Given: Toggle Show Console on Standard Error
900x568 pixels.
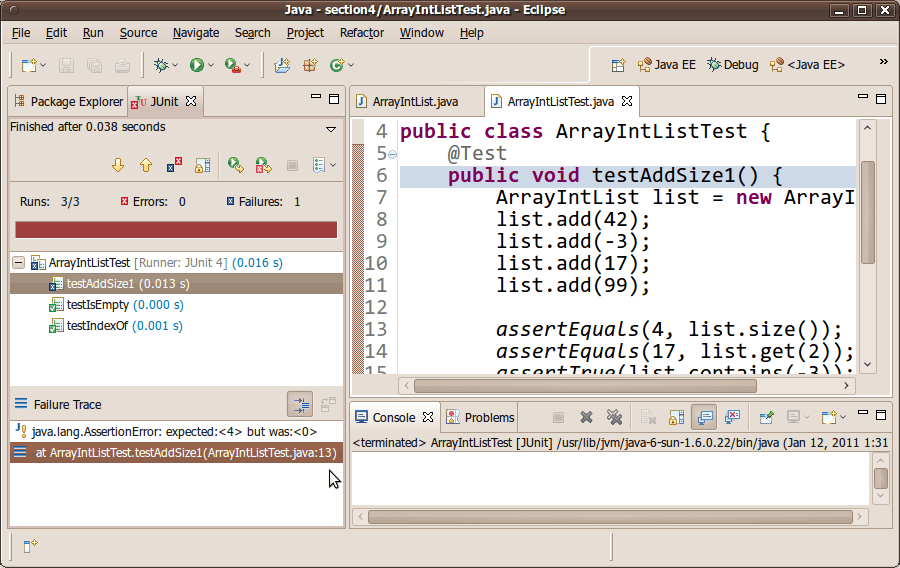Looking at the screenshot, I should 732,417.
